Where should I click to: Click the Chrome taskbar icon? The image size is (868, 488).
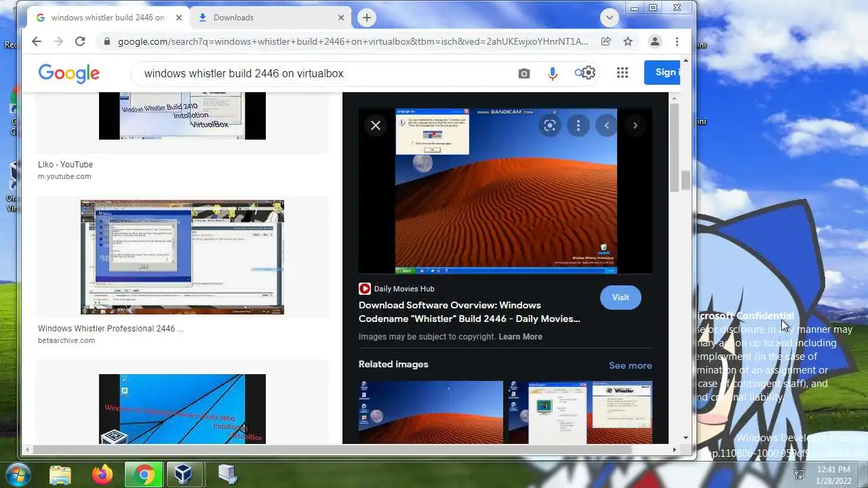(144, 474)
